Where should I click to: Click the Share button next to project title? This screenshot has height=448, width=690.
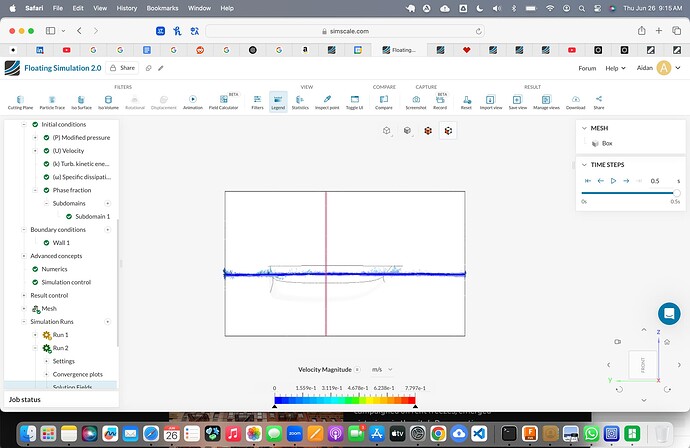[x=122, y=68]
